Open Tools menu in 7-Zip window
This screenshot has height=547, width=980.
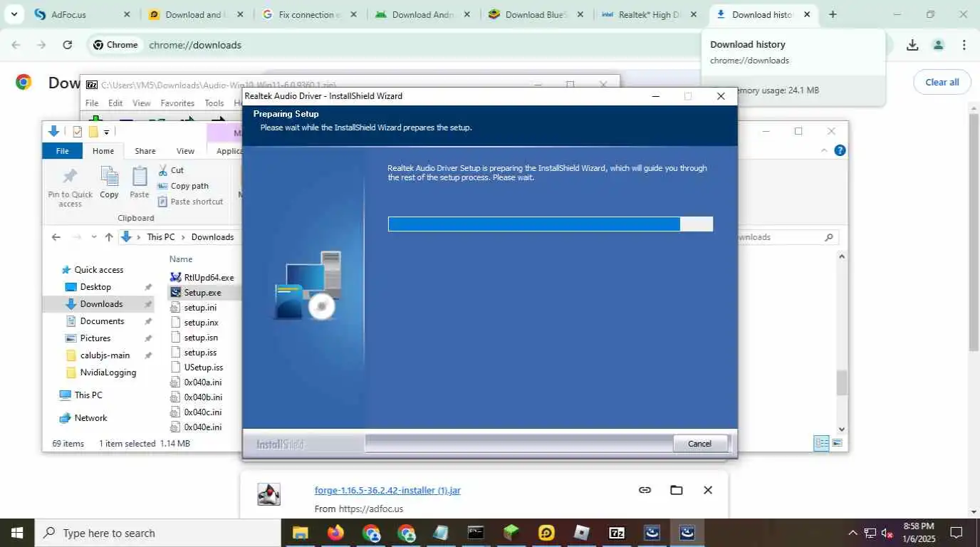click(x=214, y=103)
